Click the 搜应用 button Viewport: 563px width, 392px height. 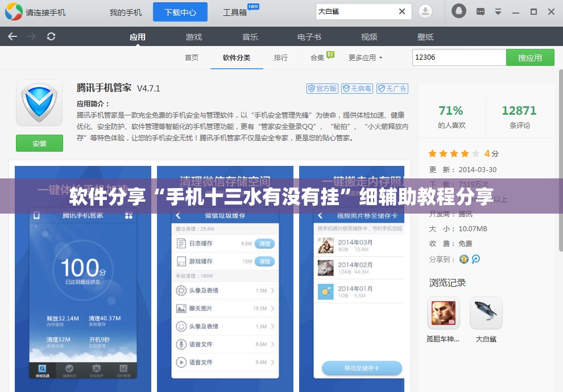[530, 57]
